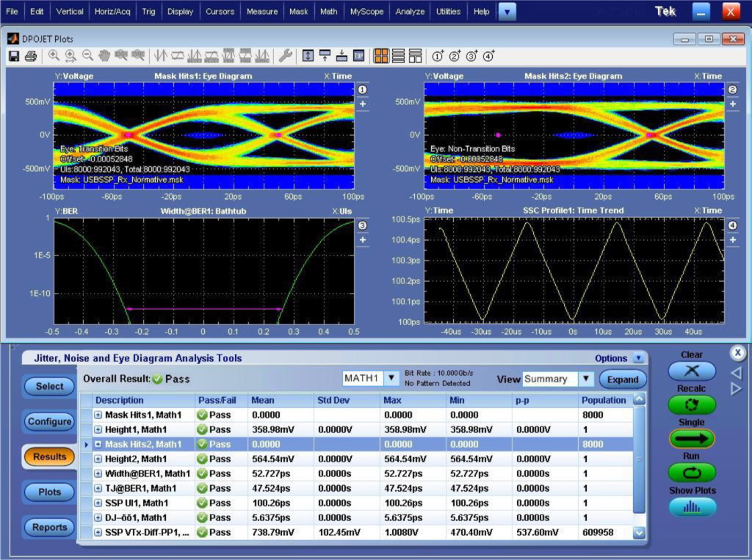Screen dimensions: 752x560
Task: Open the MyScope menu
Action: (x=366, y=12)
